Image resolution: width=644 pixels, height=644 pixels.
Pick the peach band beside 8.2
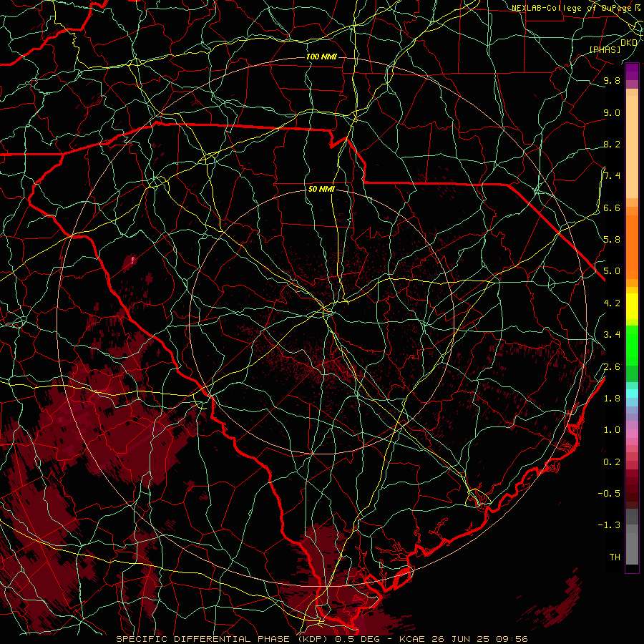[x=632, y=147]
